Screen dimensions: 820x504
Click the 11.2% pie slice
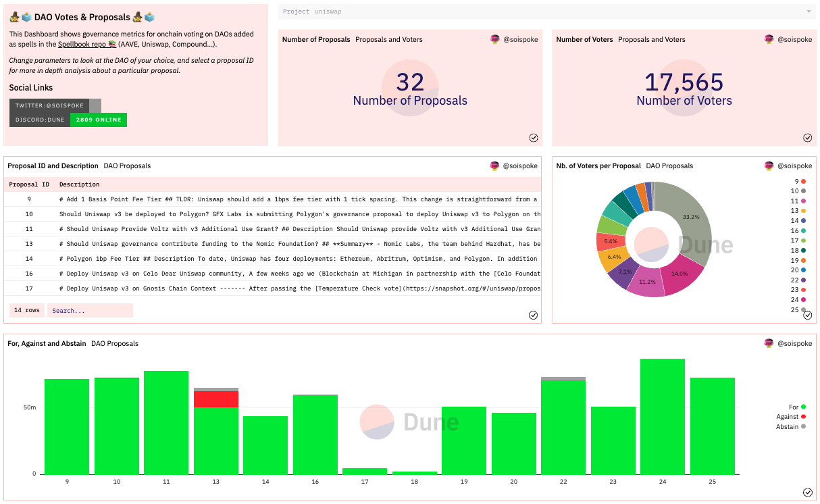pos(647,282)
